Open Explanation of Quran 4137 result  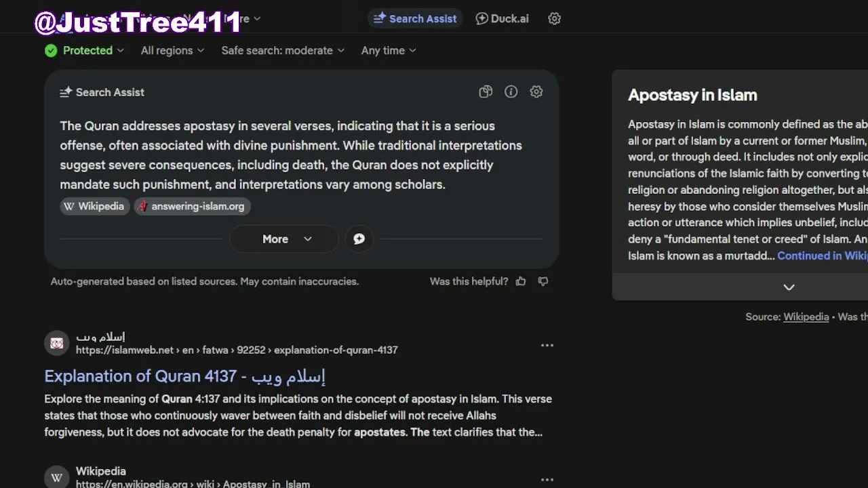pos(185,376)
